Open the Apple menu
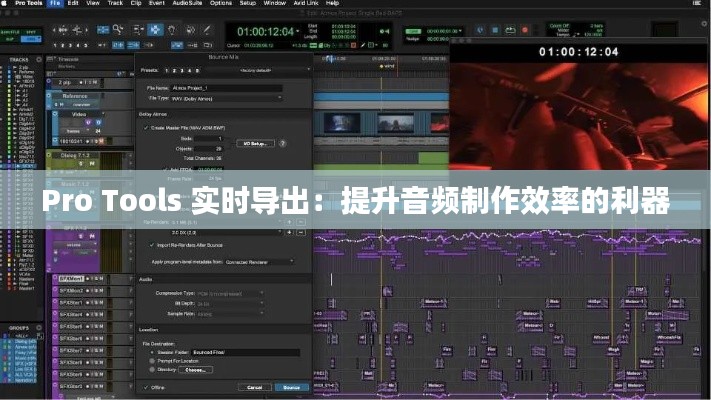The height and width of the screenshot is (400, 711). click(5, 3)
